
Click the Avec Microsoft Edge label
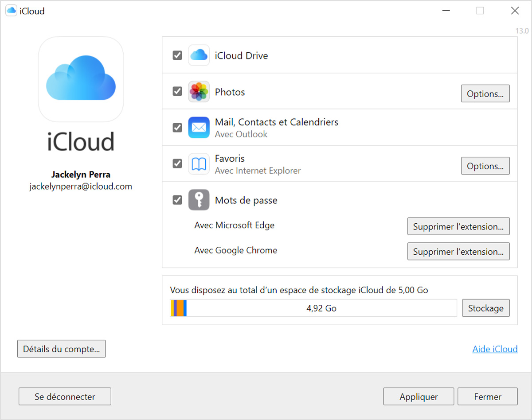[235, 225]
